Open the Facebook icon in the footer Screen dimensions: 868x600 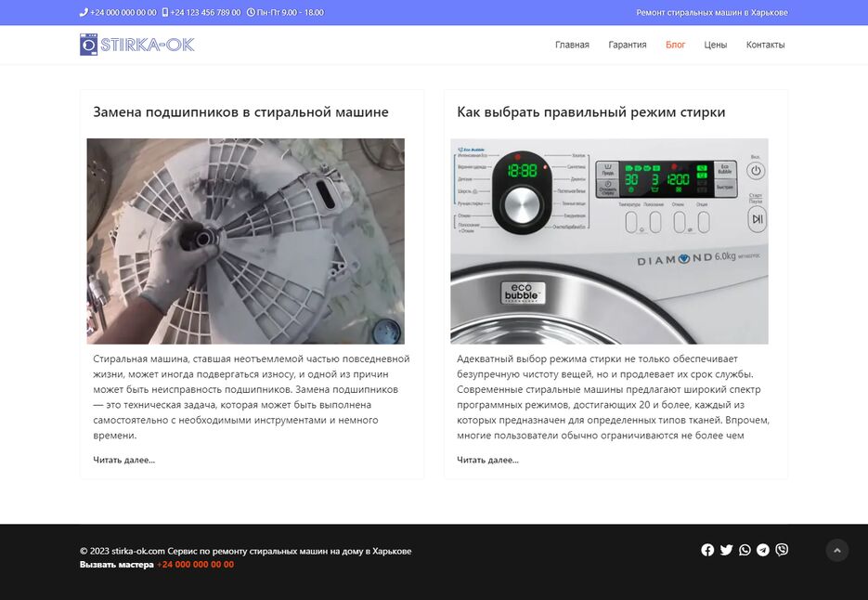click(x=707, y=550)
